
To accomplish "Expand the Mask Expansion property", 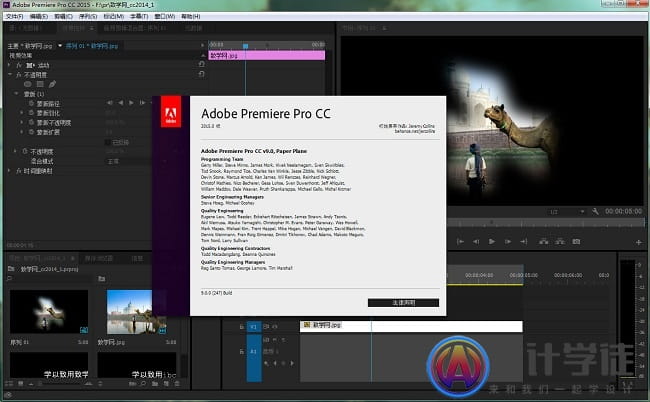I will point(22,132).
